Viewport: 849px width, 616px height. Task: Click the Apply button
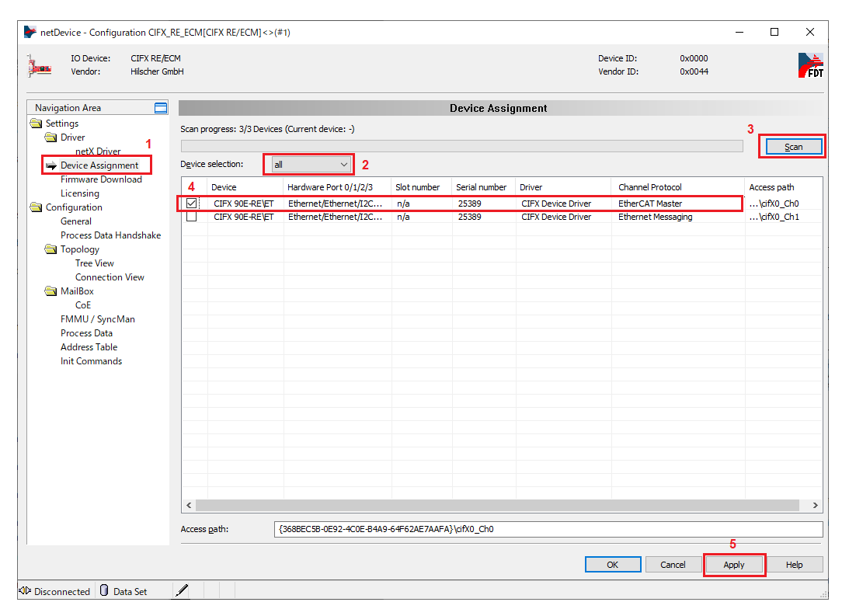click(733, 565)
